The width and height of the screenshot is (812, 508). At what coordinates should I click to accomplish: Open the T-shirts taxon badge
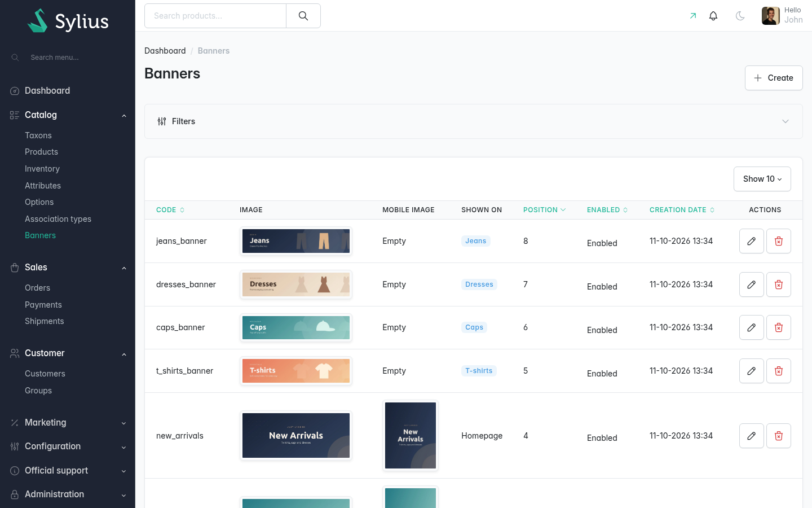479,371
